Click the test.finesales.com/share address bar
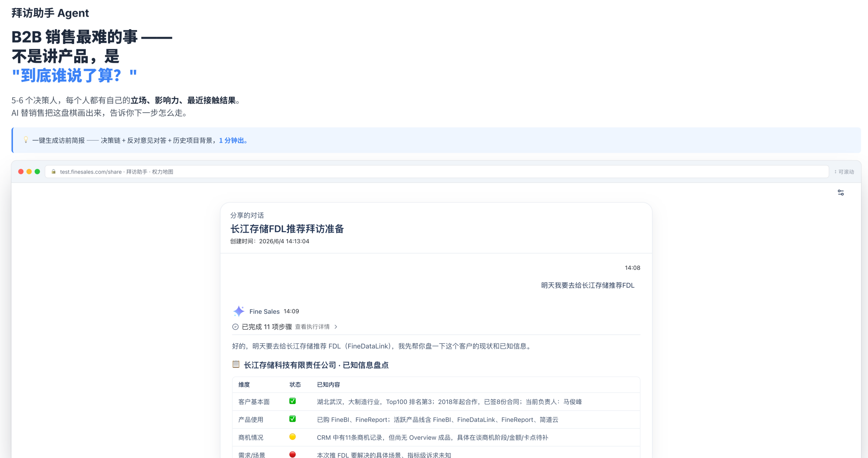Screen dimensions: 868x458 point(437,172)
